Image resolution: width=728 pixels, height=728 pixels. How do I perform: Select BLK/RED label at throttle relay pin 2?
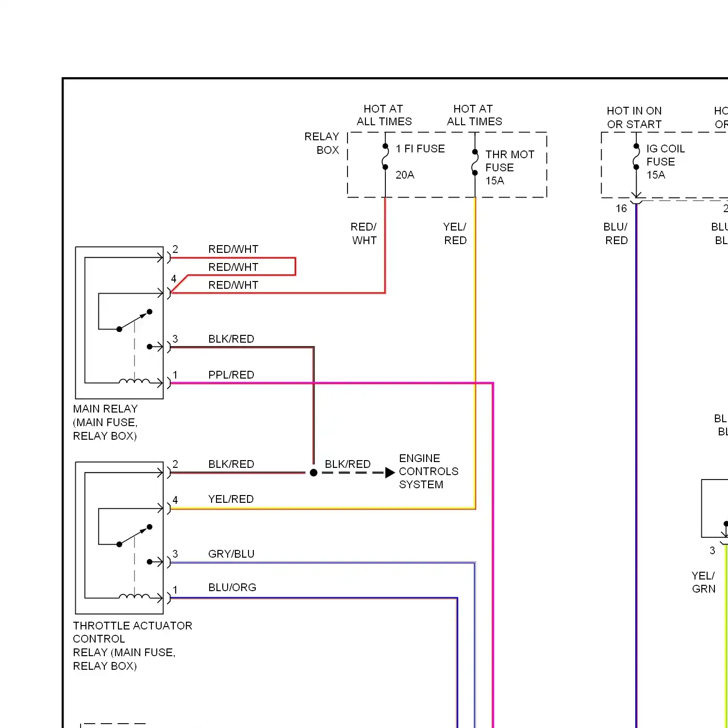231,464
